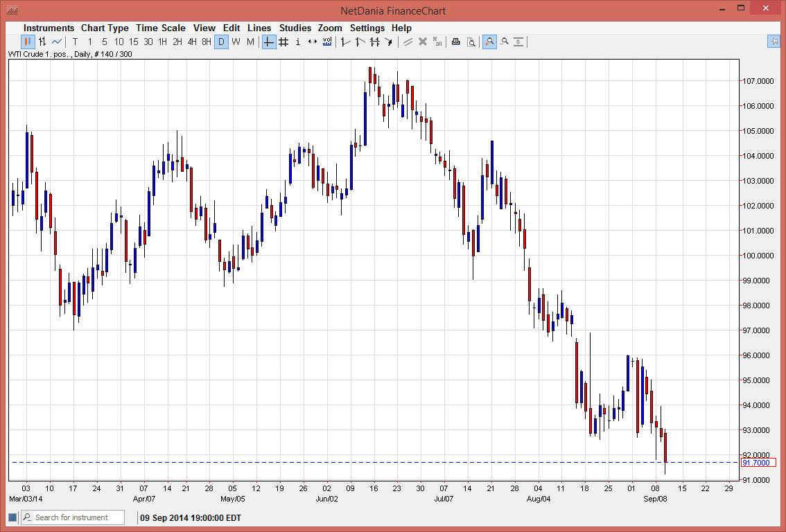This screenshot has height=532, width=786.
Task: Click the chart info (i) icon
Action: (x=297, y=42)
